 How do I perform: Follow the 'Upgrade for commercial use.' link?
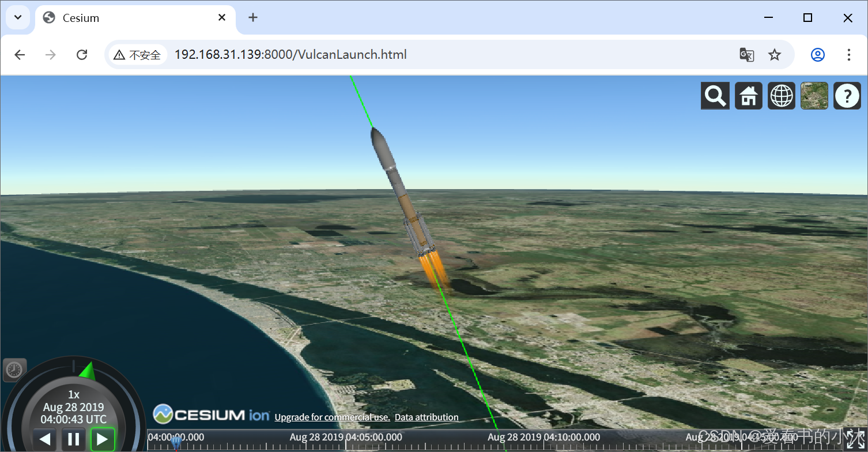[x=333, y=417]
